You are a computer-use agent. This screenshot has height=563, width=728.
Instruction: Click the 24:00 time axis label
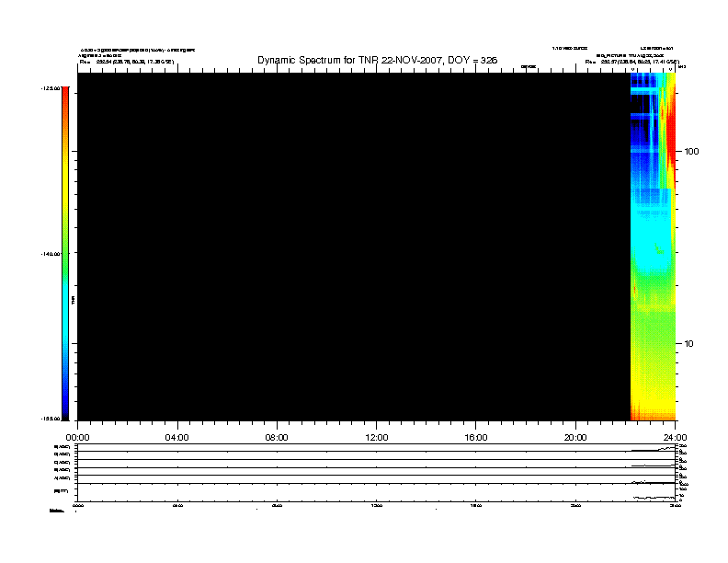[675, 438]
